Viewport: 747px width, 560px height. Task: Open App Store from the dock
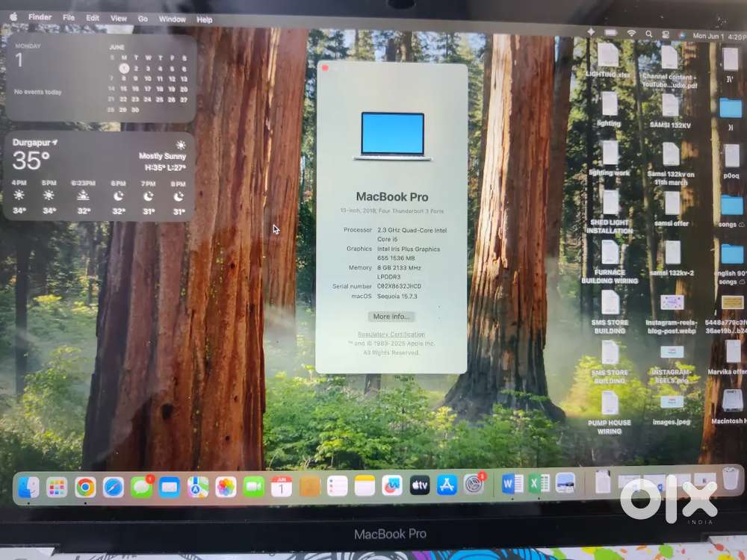(x=447, y=485)
